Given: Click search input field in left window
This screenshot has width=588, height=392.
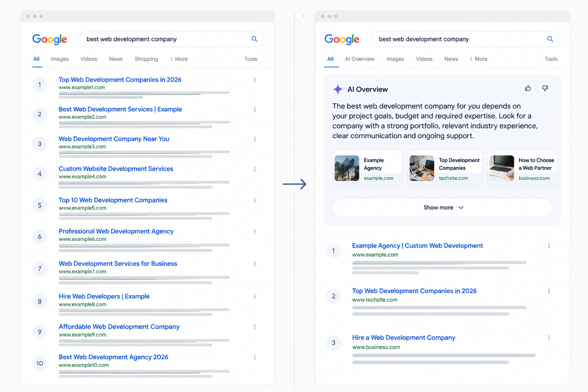Looking at the screenshot, I should [x=172, y=39].
